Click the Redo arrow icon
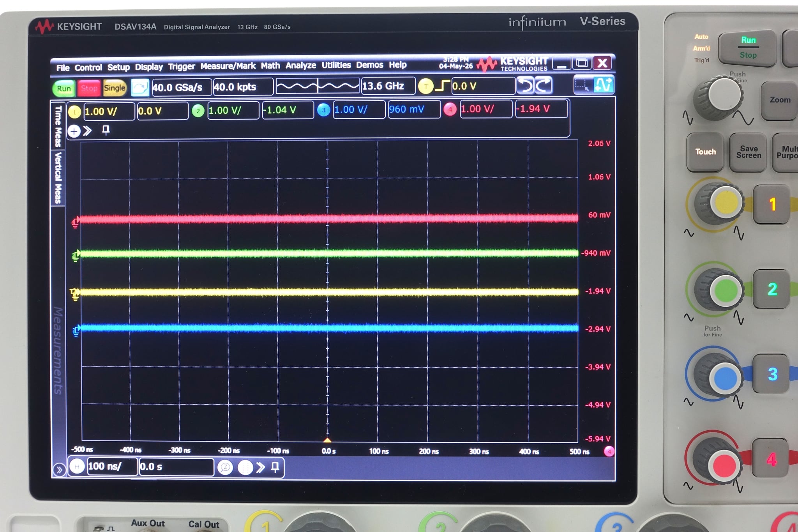The width and height of the screenshot is (798, 532). click(543, 85)
